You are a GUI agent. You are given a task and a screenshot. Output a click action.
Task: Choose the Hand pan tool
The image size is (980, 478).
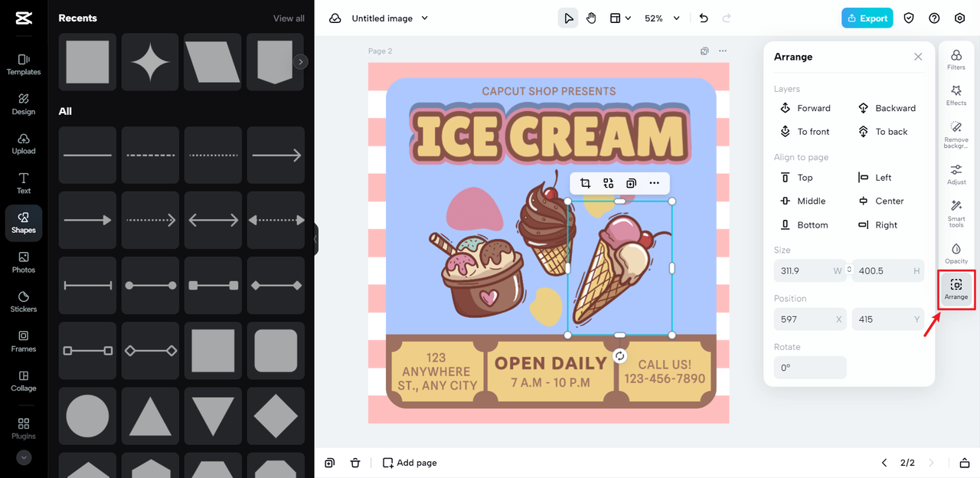591,18
